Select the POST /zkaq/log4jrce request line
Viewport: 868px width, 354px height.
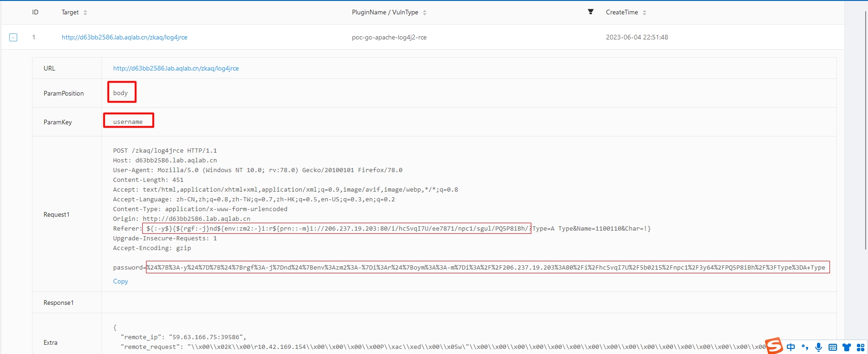click(x=165, y=150)
